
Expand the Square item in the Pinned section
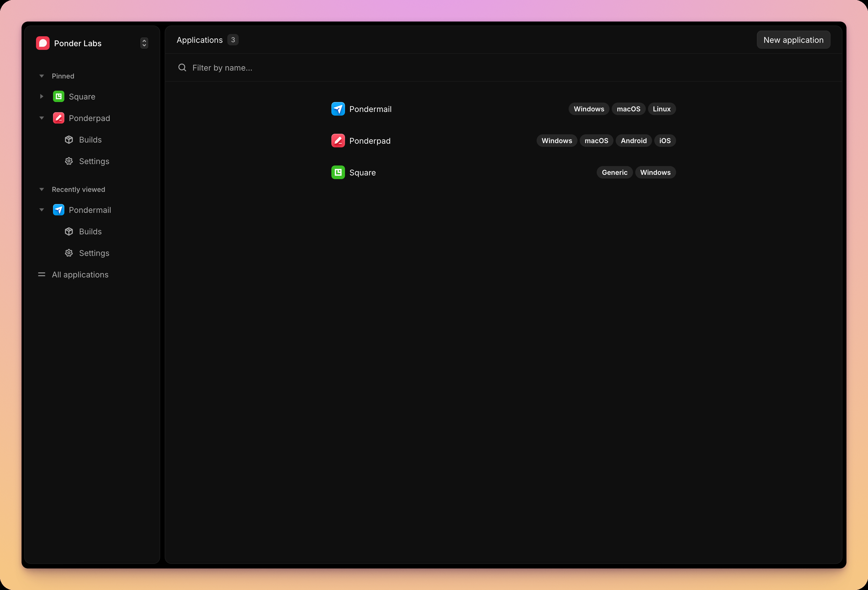click(41, 97)
